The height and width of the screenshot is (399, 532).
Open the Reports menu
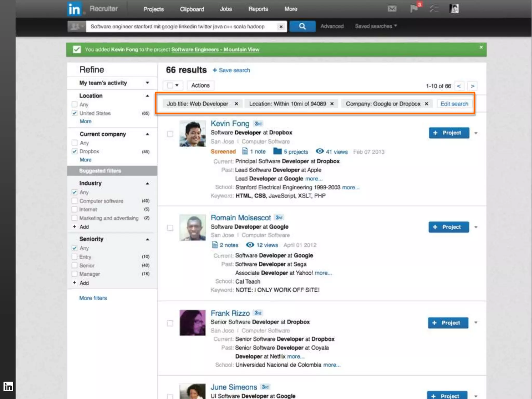tap(258, 9)
